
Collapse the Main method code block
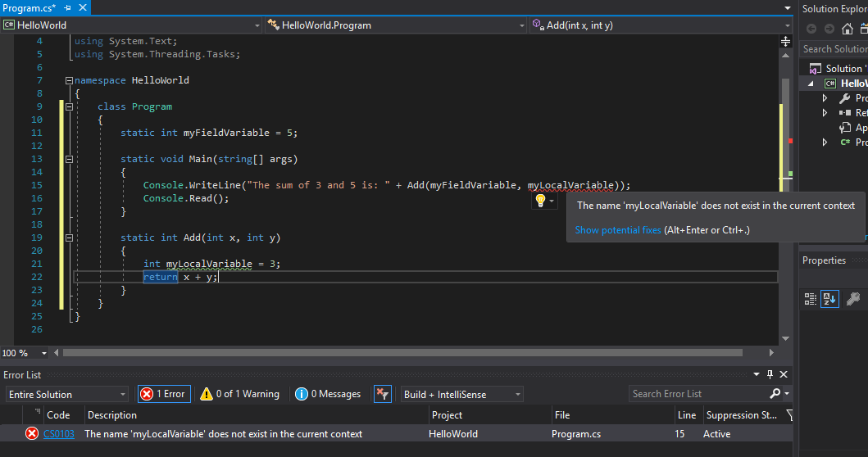(69, 159)
